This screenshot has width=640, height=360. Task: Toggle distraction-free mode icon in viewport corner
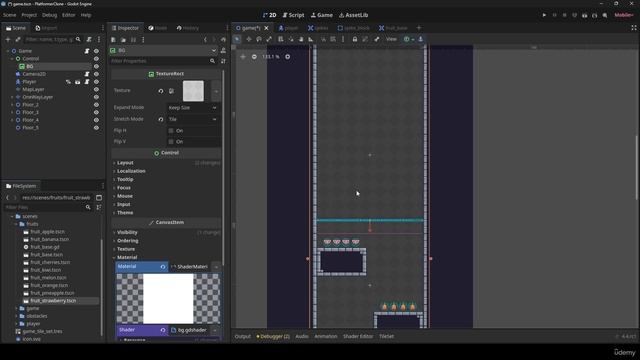click(634, 28)
